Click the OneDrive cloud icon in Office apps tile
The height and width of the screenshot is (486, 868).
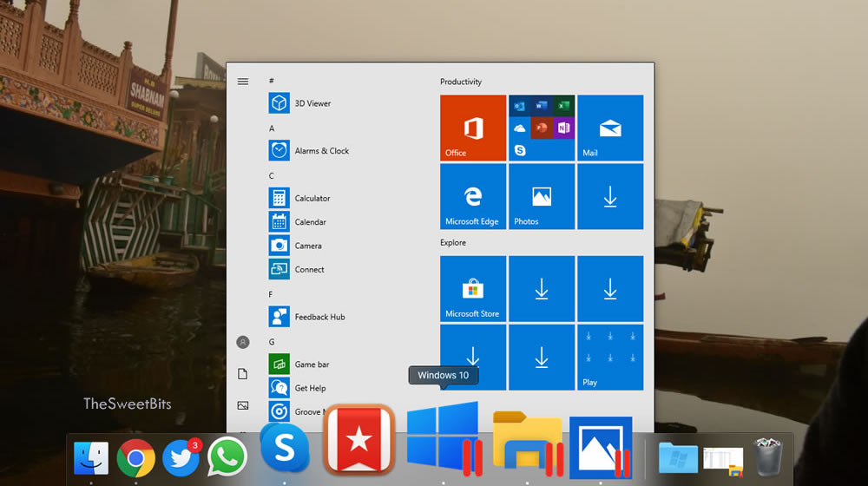[x=519, y=128]
